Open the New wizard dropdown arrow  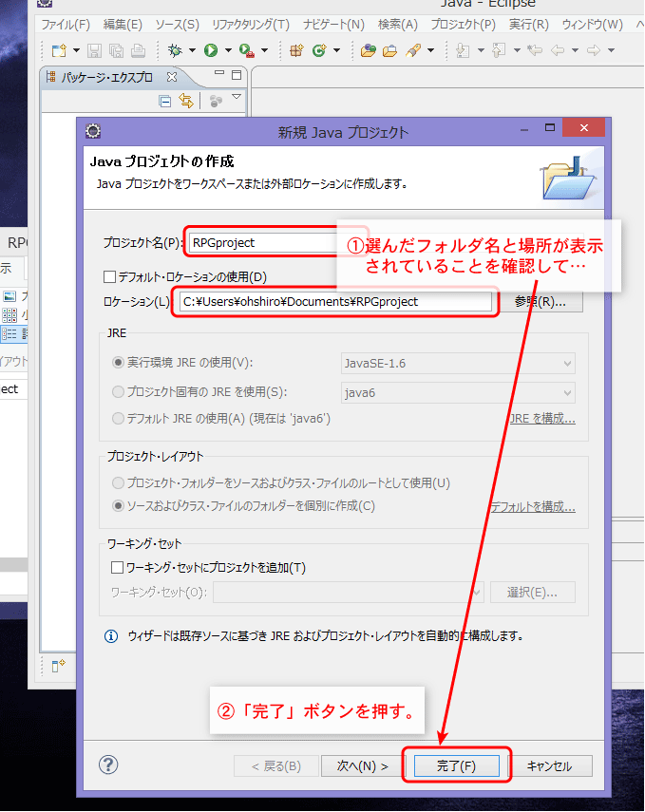tap(76, 50)
